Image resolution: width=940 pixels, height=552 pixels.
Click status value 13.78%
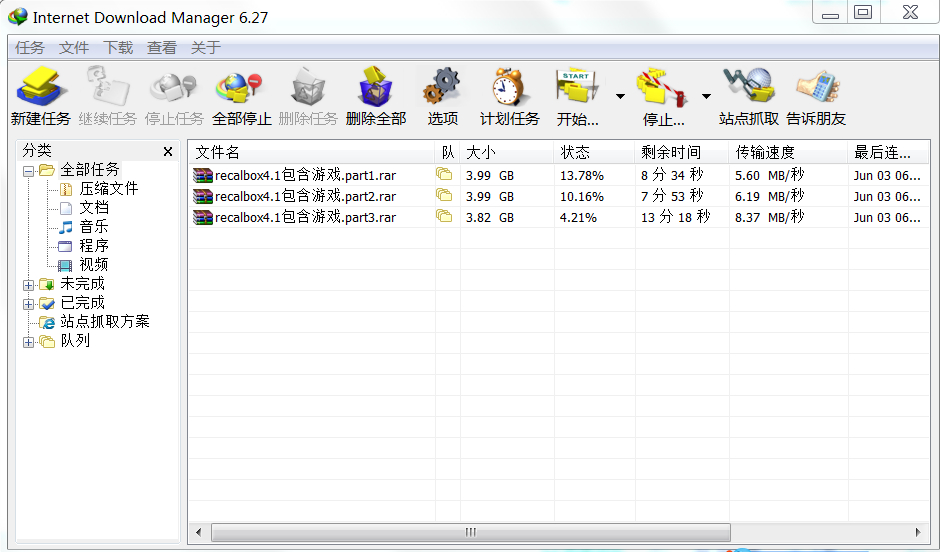pos(582,176)
